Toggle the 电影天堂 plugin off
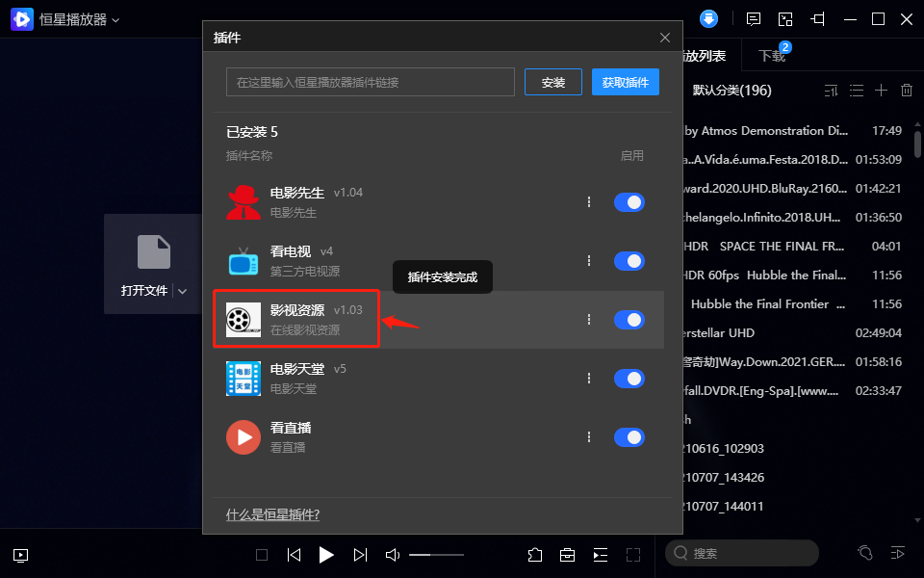The width and height of the screenshot is (924, 578). point(629,379)
